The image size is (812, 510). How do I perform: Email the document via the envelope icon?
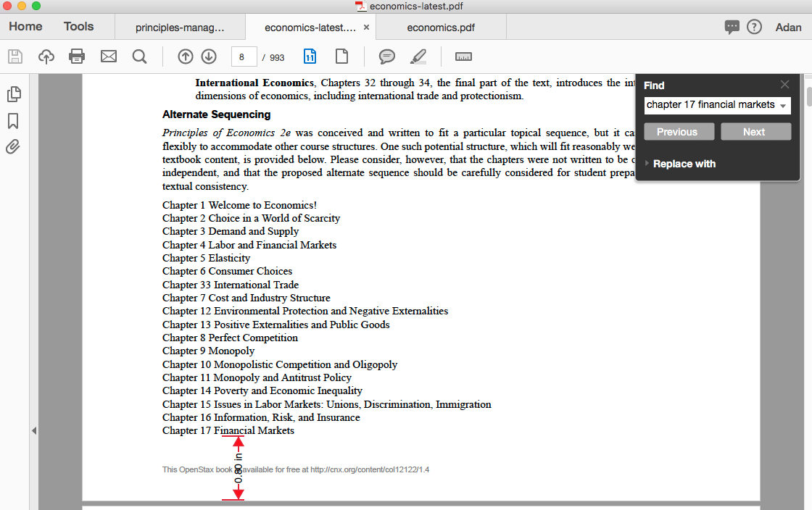[109, 57]
